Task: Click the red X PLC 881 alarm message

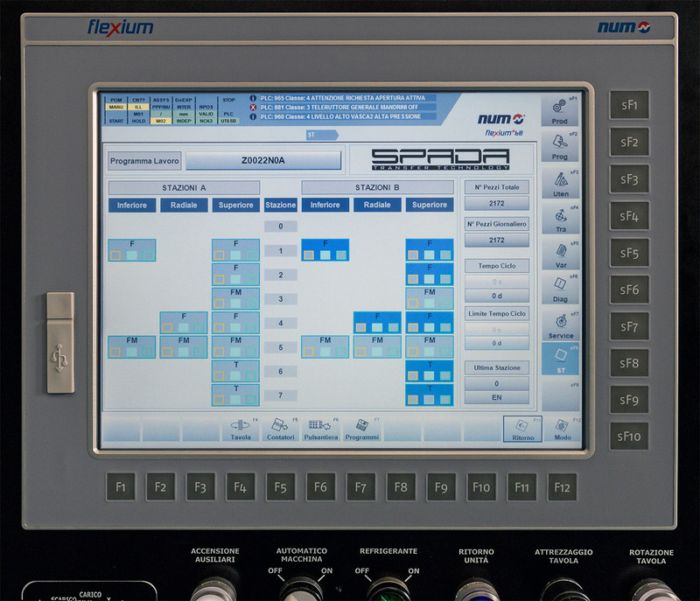Action: [x=341, y=107]
